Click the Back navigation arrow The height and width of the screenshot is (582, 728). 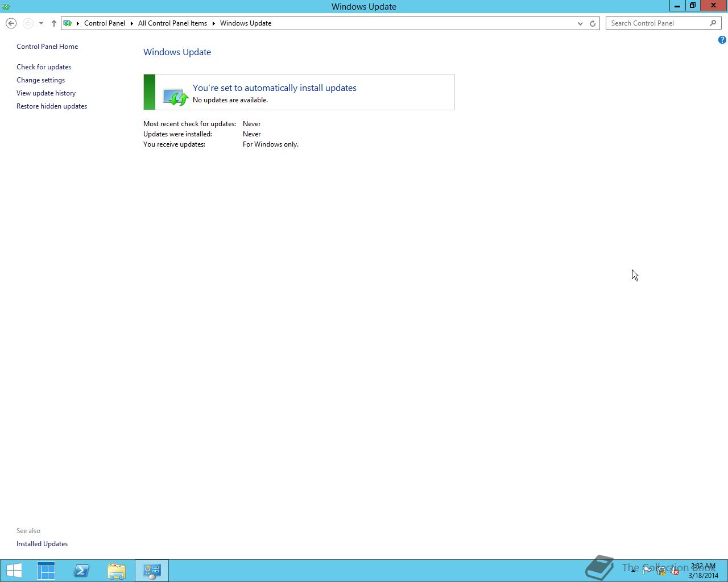(x=11, y=23)
